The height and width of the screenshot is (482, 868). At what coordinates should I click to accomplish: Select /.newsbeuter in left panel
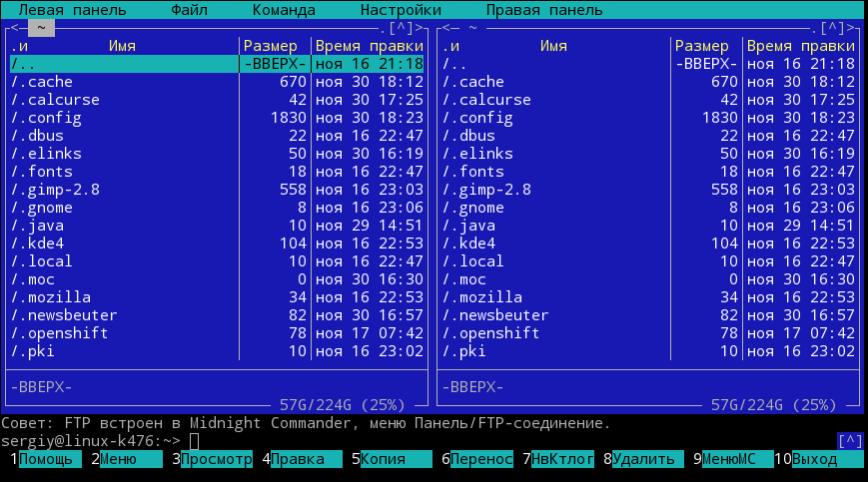point(217,315)
